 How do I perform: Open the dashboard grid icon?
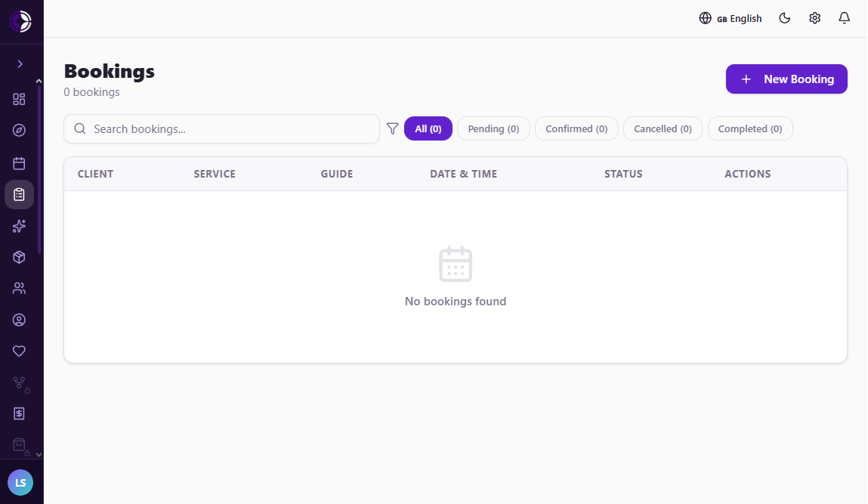click(19, 99)
